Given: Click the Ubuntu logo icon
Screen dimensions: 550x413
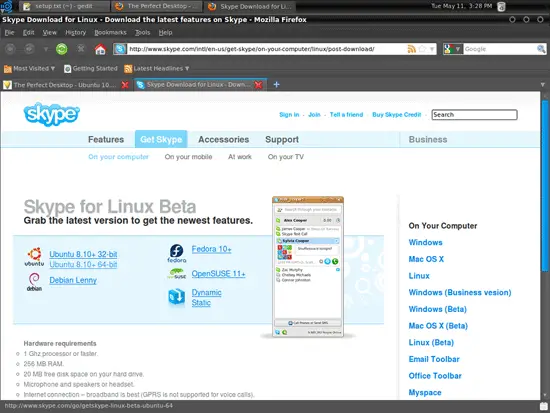Looking at the screenshot, I should [x=34, y=257].
